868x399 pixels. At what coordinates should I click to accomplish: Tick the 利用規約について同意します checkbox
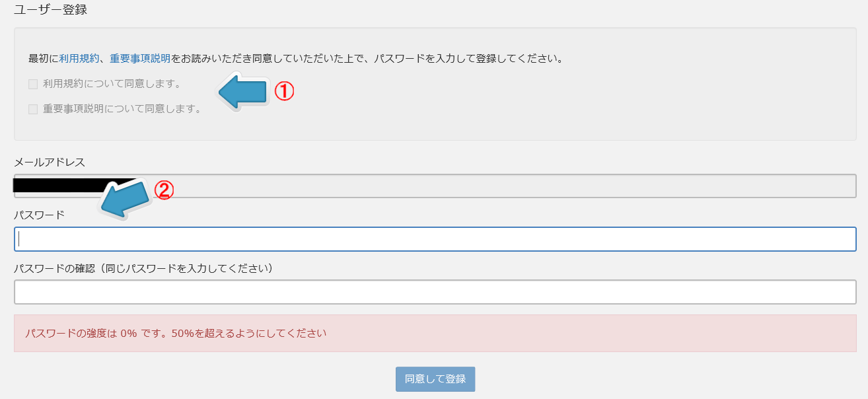pyautogui.click(x=33, y=84)
